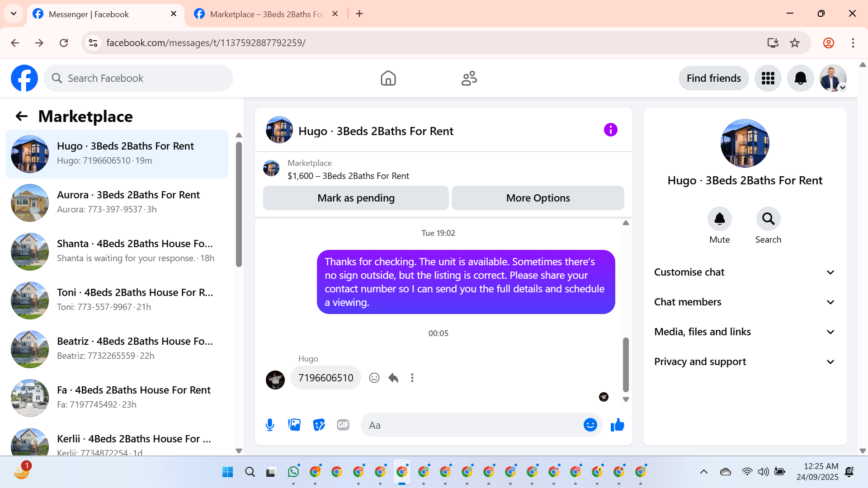Viewport: 868px width, 488px height.
Task: Open the Facebook menu grid icon
Action: click(x=768, y=78)
